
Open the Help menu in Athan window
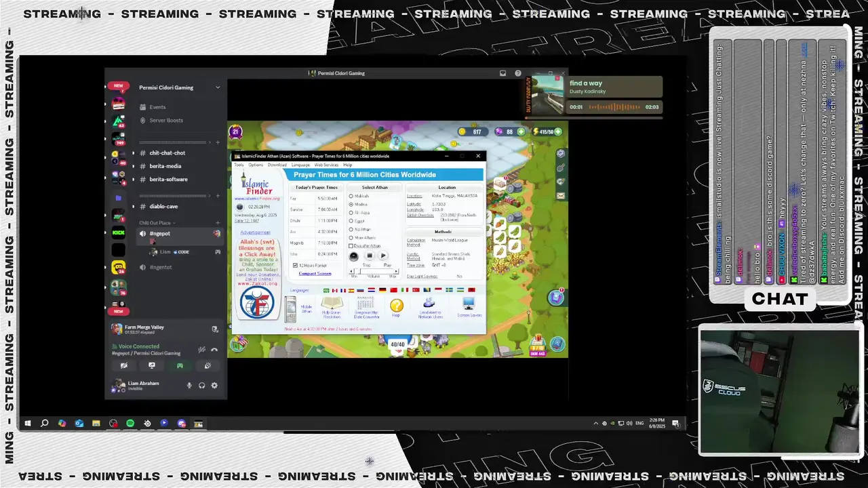tap(347, 165)
